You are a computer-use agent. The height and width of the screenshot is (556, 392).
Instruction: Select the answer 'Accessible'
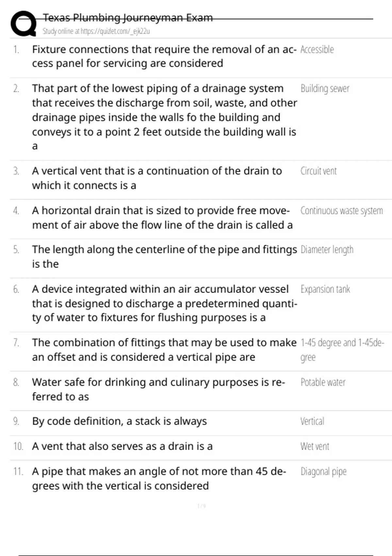click(x=317, y=50)
